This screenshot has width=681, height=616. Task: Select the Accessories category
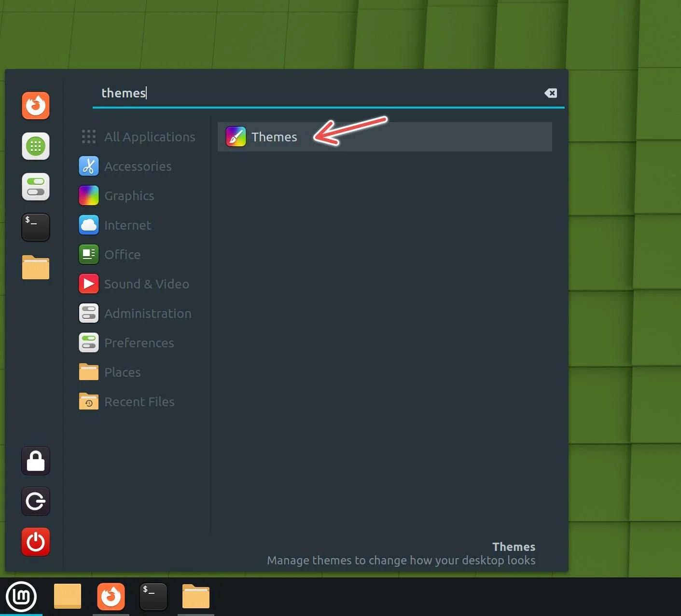tap(125, 166)
